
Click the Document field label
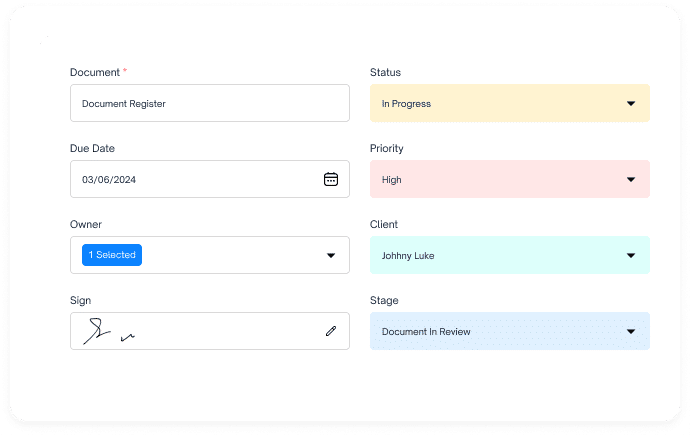coord(95,73)
